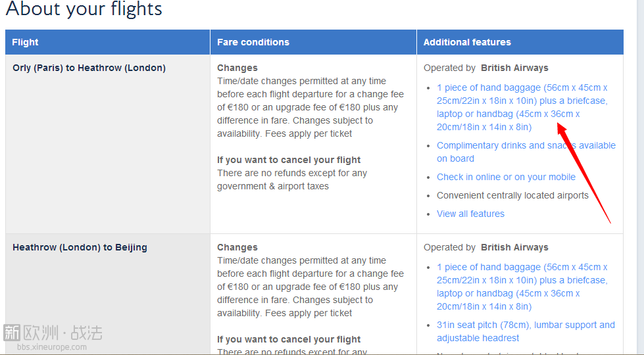Open hand baggage link for Heathrow to Beijing
The height and width of the screenshot is (355, 644).
522,287
